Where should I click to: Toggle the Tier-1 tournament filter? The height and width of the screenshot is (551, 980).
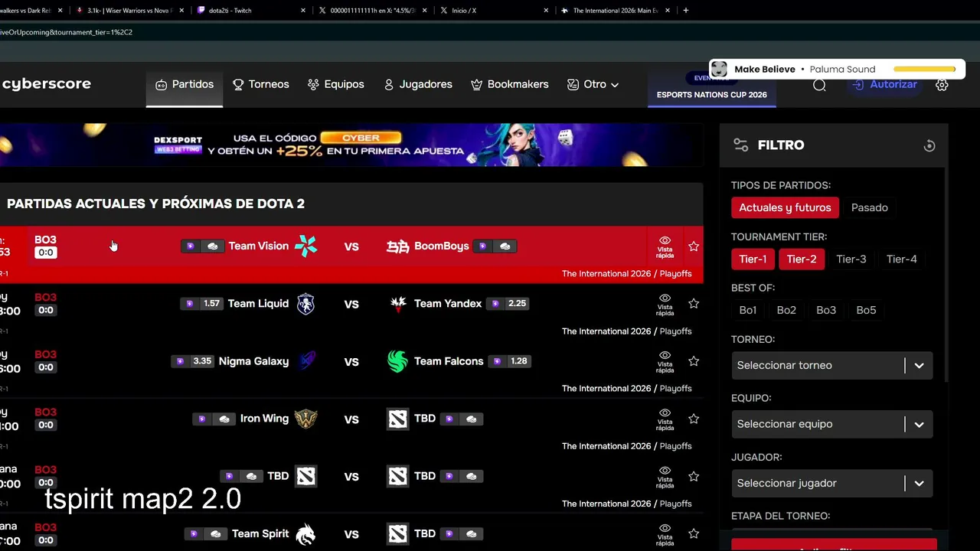tap(753, 259)
